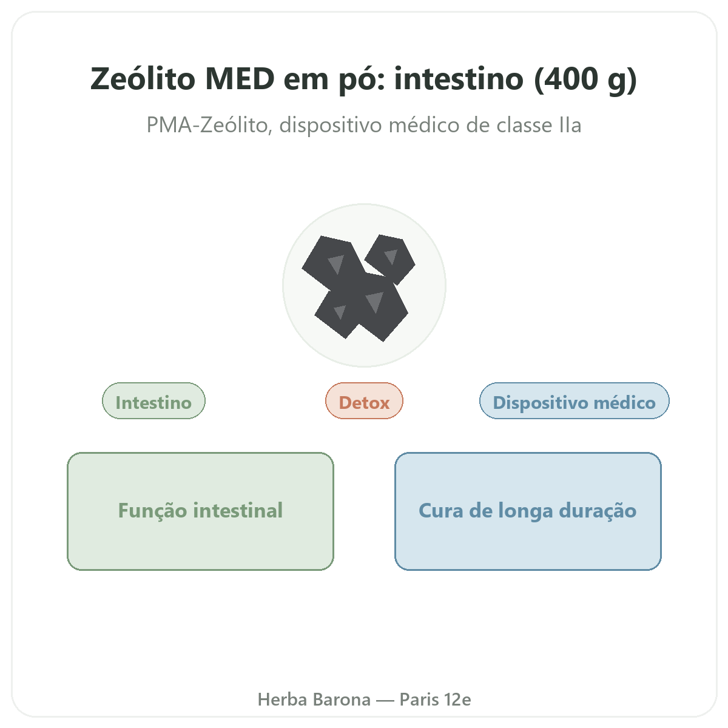
Task: Open the Função intestinal card
Action: pos(201,511)
